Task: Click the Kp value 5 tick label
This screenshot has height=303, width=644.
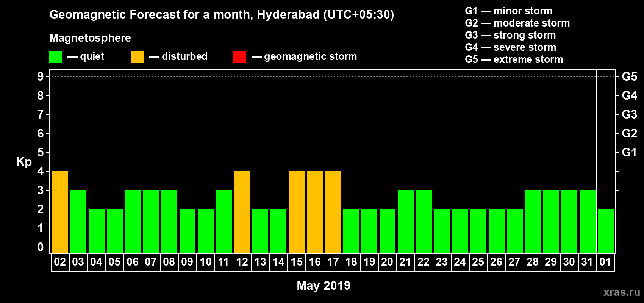Action: 41,152
